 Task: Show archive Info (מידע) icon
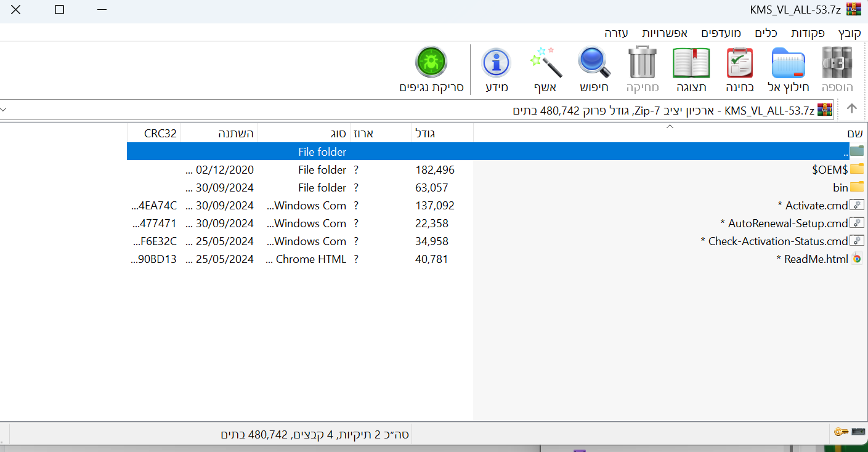497,62
